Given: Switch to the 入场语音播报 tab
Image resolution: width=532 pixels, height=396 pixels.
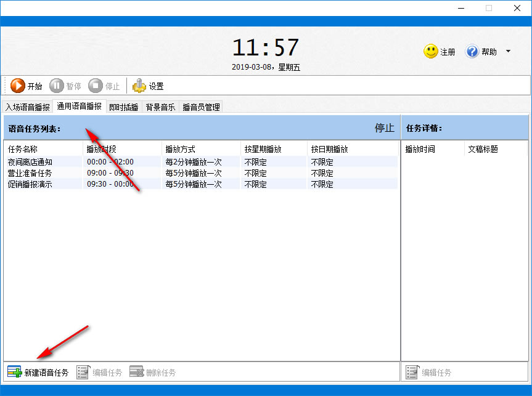Looking at the screenshot, I should pos(28,107).
